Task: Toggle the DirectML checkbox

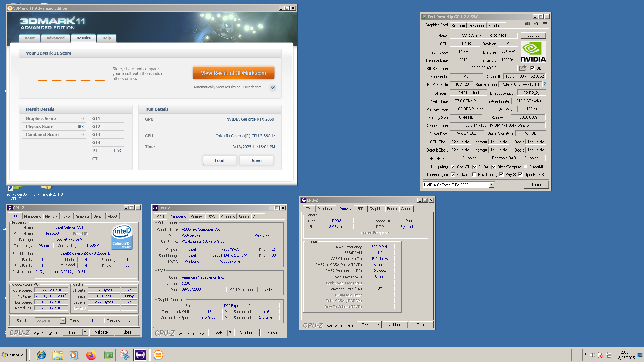Action: tap(526, 167)
